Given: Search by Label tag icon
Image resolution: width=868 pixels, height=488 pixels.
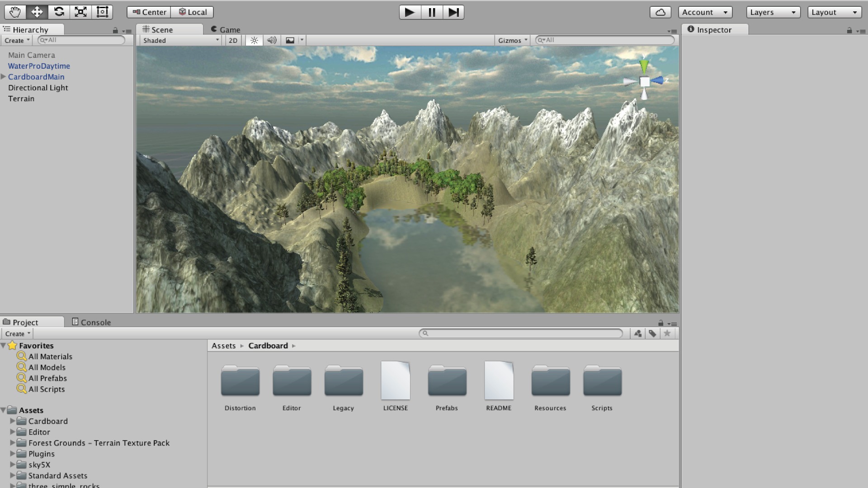Looking at the screenshot, I should pos(652,333).
